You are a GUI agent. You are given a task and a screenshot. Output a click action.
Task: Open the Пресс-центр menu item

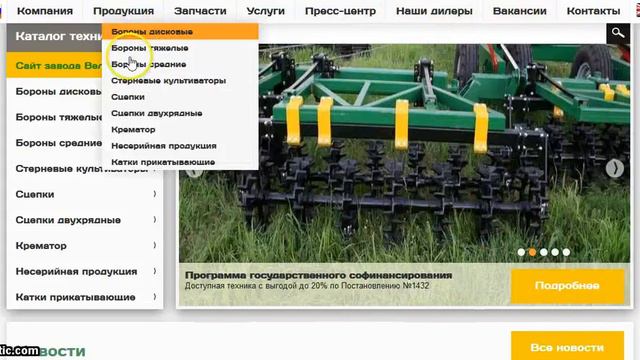point(340,11)
